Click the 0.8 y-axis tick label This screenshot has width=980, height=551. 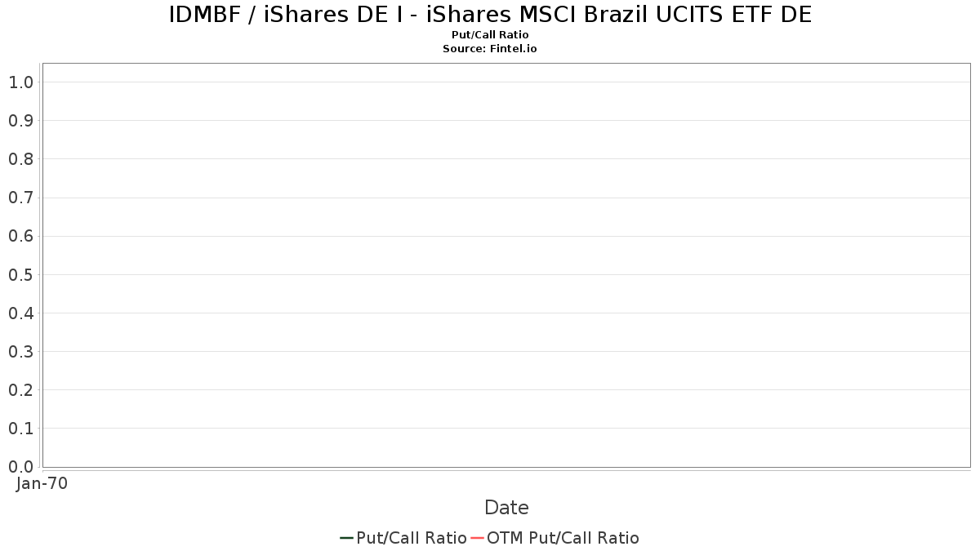click(x=20, y=159)
